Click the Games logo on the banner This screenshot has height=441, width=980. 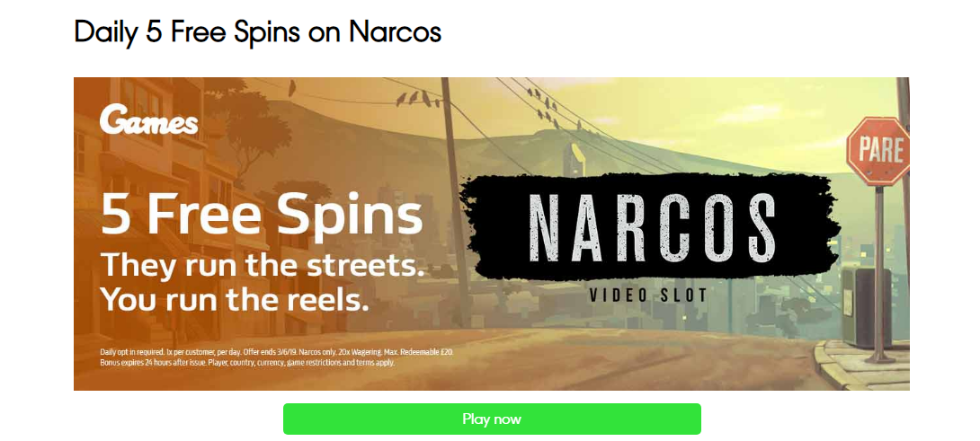tap(148, 119)
